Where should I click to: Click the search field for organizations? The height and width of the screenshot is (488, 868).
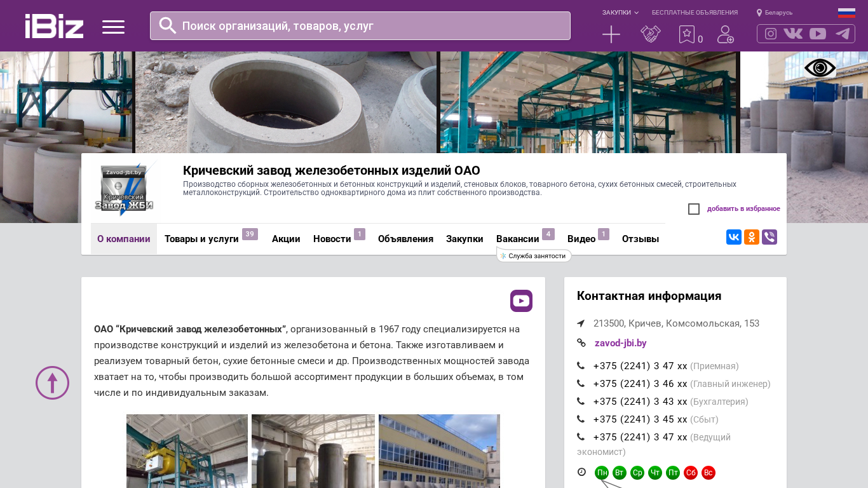coord(360,25)
